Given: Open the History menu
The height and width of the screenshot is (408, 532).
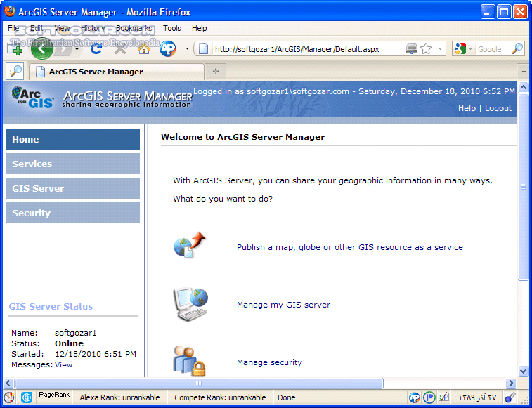Looking at the screenshot, I should pyautogui.click(x=93, y=29).
